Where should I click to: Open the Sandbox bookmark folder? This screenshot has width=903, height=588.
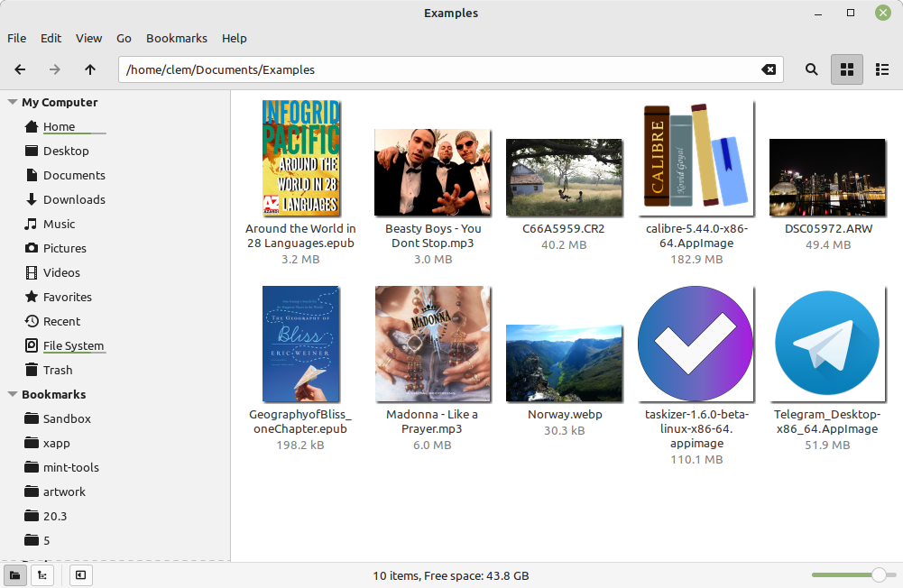click(x=67, y=418)
